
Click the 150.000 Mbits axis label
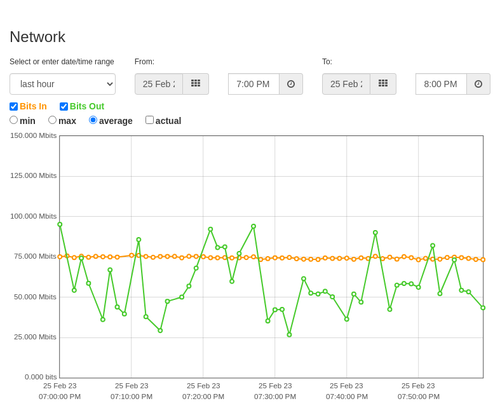33,136
